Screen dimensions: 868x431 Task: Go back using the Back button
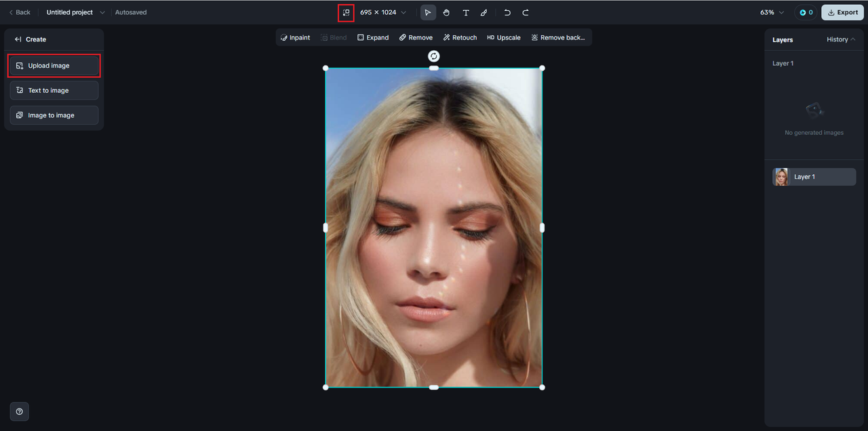coord(20,12)
